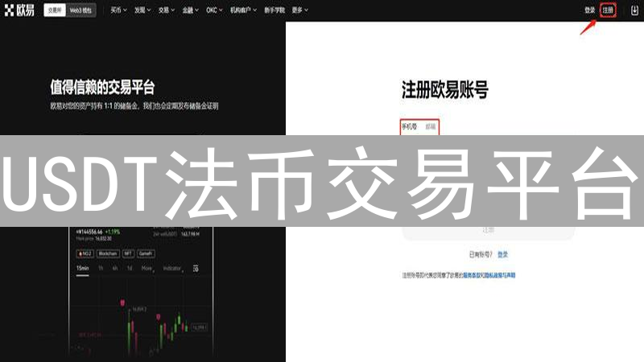This screenshot has height=362, width=644.
Task: Switch to Web3 钱包 mode
Action: tap(80, 10)
